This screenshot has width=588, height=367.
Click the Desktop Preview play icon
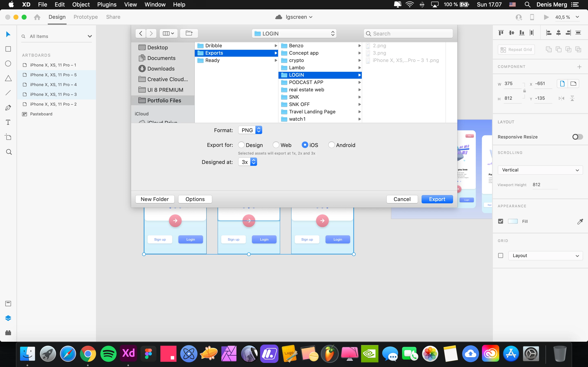pyautogui.click(x=546, y=17)
